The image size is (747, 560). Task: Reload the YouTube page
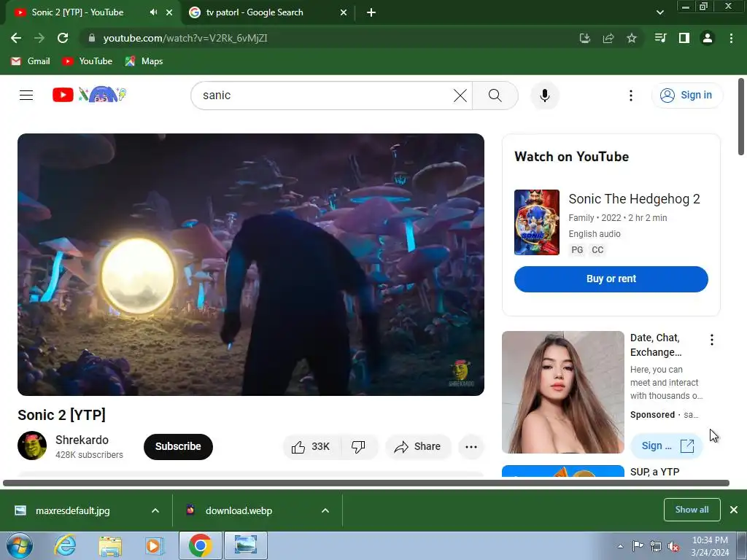click(63, 38)
